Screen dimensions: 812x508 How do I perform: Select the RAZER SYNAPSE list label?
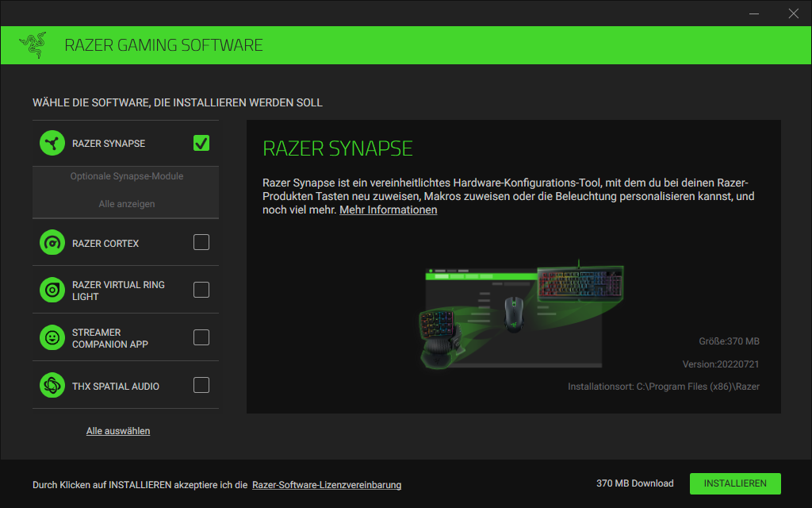pos(109,144)
